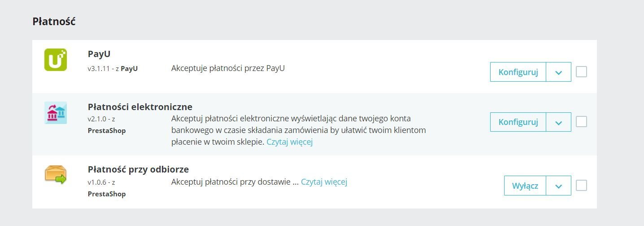644x226 pixels.
Task: Click the Płatności elektroniczne module title
Action: [140, 107]
